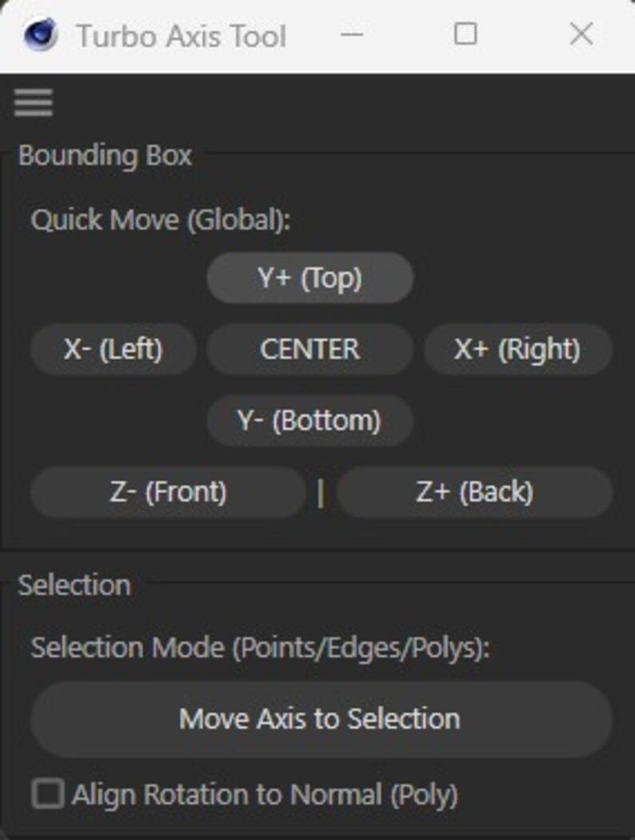The image size is (635, 840).
Task: Open the hamburger menu icon
Action: click(x=34, y=102)
